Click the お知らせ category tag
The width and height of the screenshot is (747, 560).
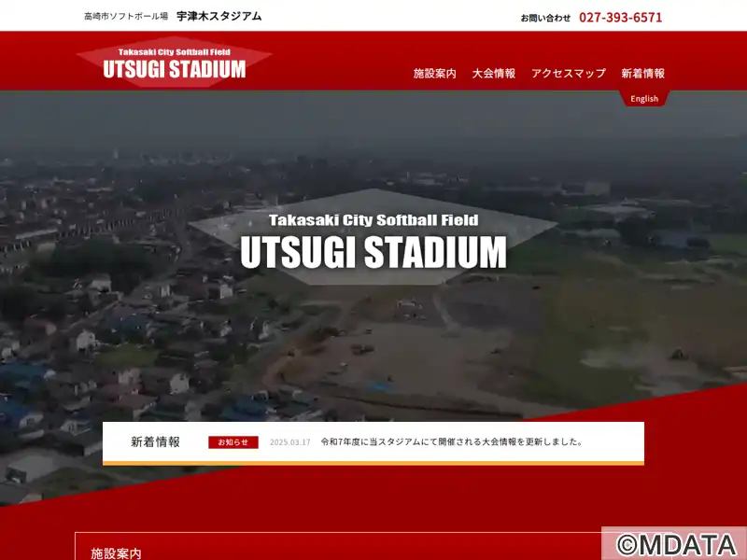coord(233,441)
